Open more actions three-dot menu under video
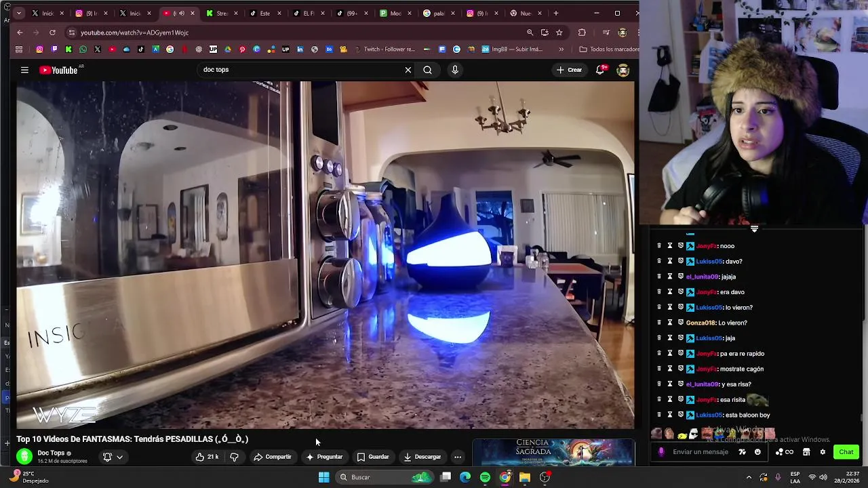 tap(458, 457)
